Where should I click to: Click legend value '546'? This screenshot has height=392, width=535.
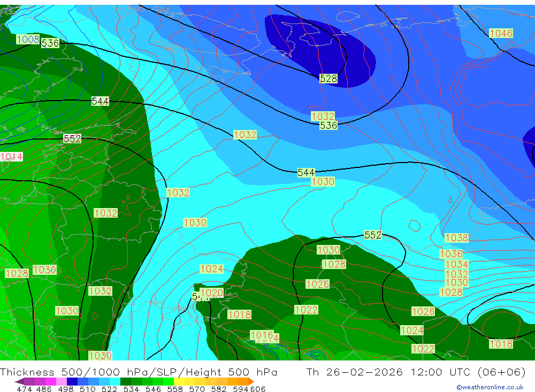[153, 389]
